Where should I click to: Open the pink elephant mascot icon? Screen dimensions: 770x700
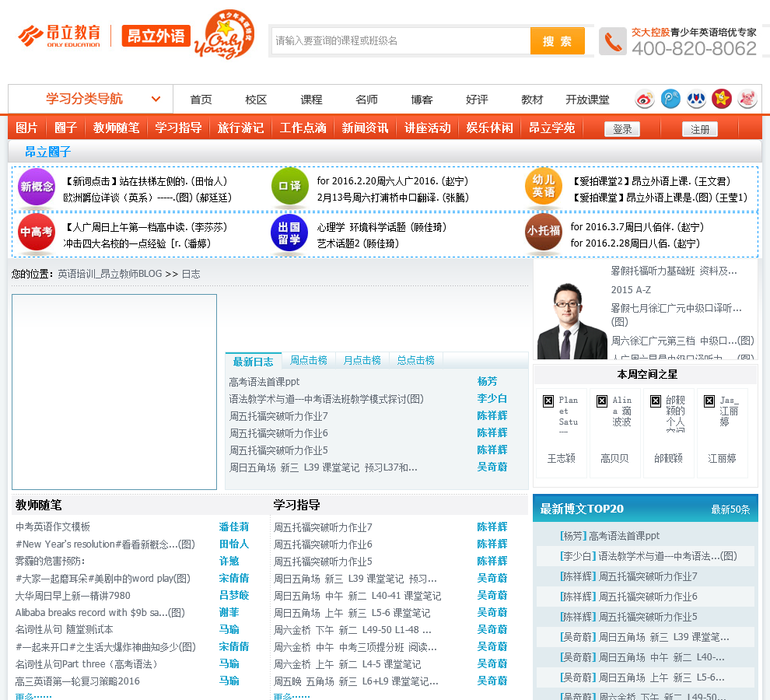click(x=747, y=99)
